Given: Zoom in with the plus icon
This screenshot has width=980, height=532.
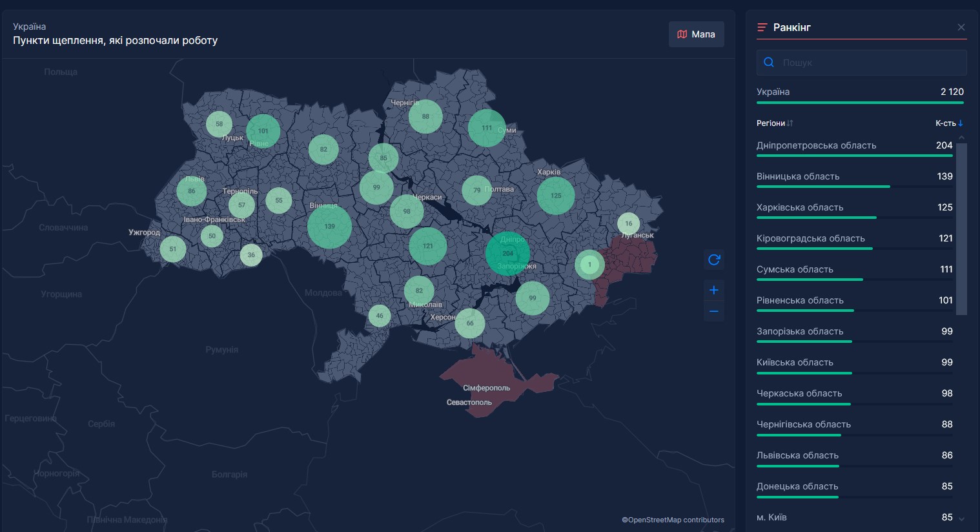Looking at the screenshot, I should coord(713,290).
